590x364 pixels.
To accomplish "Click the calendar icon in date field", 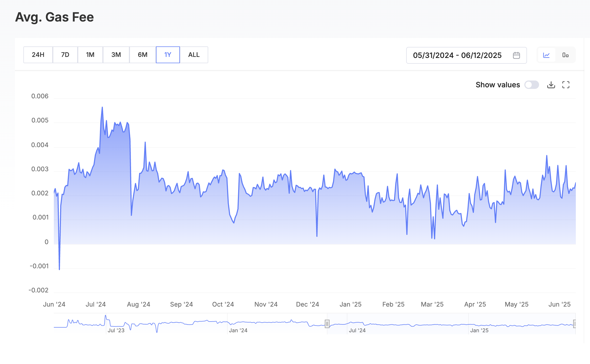I will coord(516,55).
